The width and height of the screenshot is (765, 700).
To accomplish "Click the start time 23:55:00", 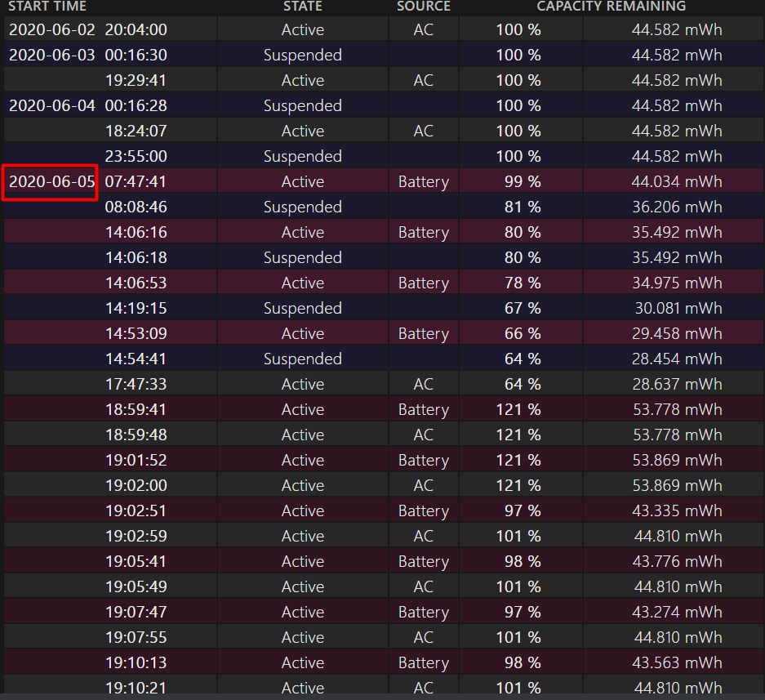I will click(136, 157).
